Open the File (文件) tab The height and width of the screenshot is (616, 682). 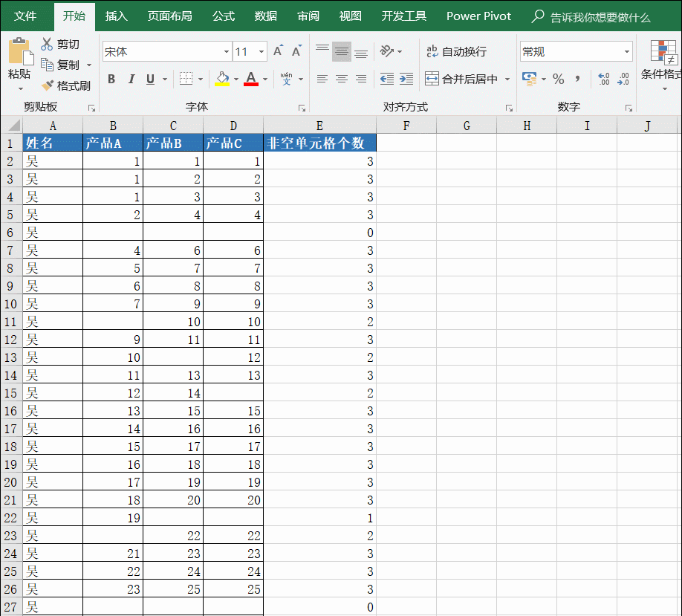pyautogui.click(x=25, y=16)
